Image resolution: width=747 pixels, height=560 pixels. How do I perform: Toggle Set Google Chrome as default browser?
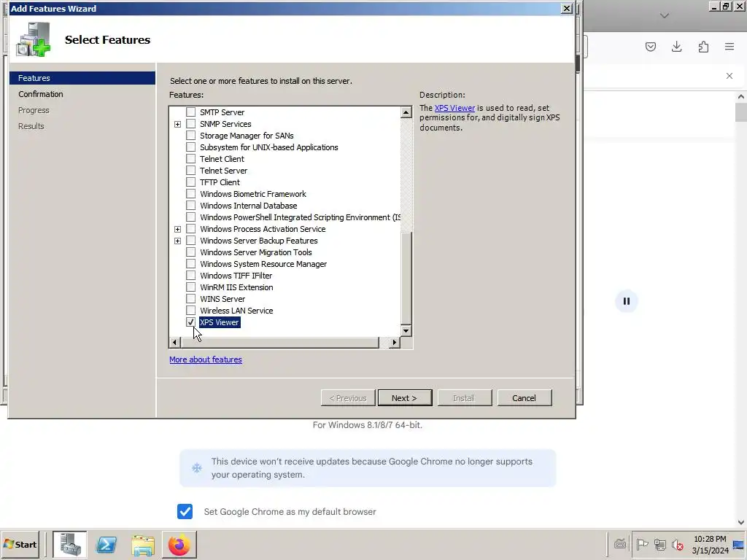(x=185, y=511)
